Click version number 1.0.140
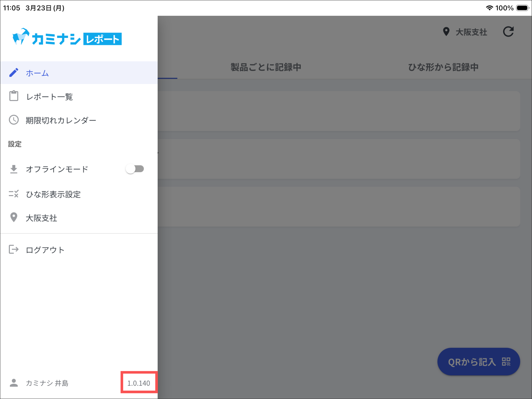The image size is (532, 399). [139, 383]
